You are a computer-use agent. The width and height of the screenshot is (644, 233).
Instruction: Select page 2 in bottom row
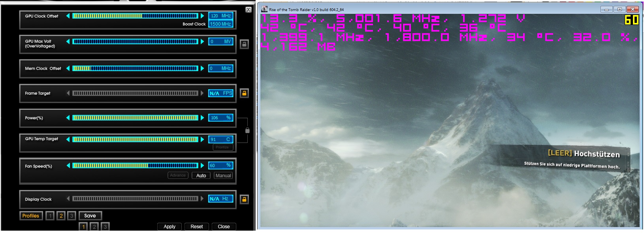click(x=94, y=227)
